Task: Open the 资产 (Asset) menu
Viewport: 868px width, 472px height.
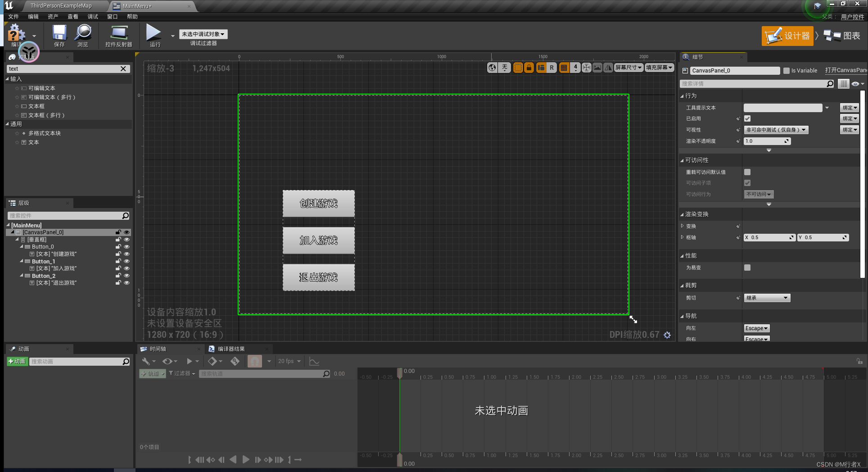Action: [x=53, y=17]
